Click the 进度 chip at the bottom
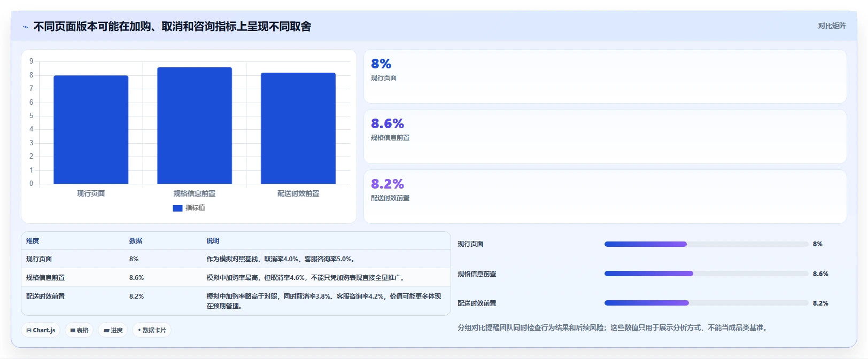The image size is (868, 359). click(113, 330)
